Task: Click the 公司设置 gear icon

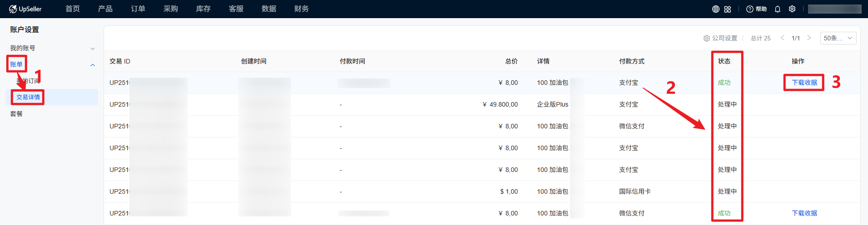Action: click(x=707, y=38)
